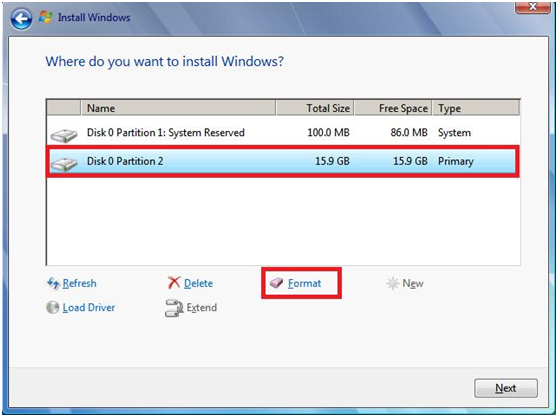Click the red X Delete icon
Image resolution: width=558 pixels, height=417 pixels.
[174, 283]
